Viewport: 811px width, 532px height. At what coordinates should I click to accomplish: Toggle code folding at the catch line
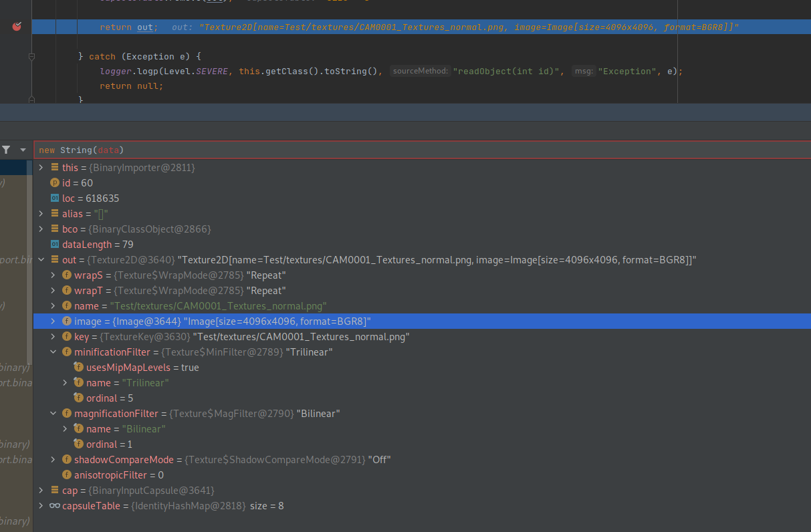pyautogui.click(x=31, y=57)
